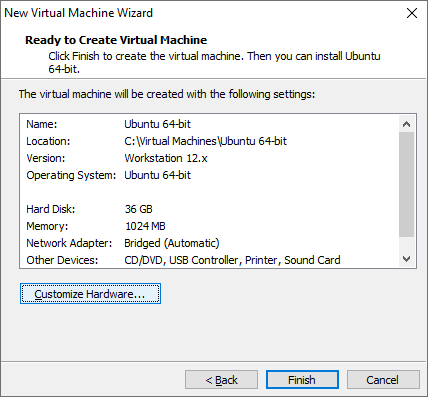Select the Other Devices row

pyautogui.click(x=209, y=260)
